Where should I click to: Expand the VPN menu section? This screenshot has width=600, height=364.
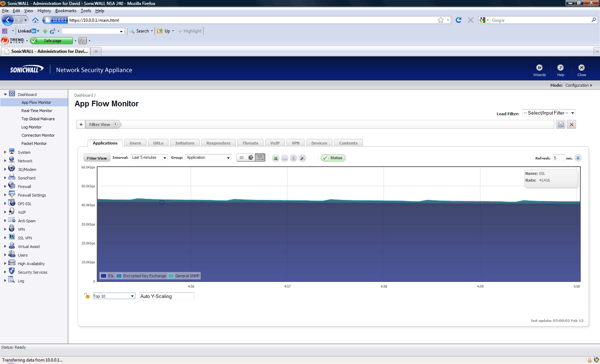coord(5,229)
